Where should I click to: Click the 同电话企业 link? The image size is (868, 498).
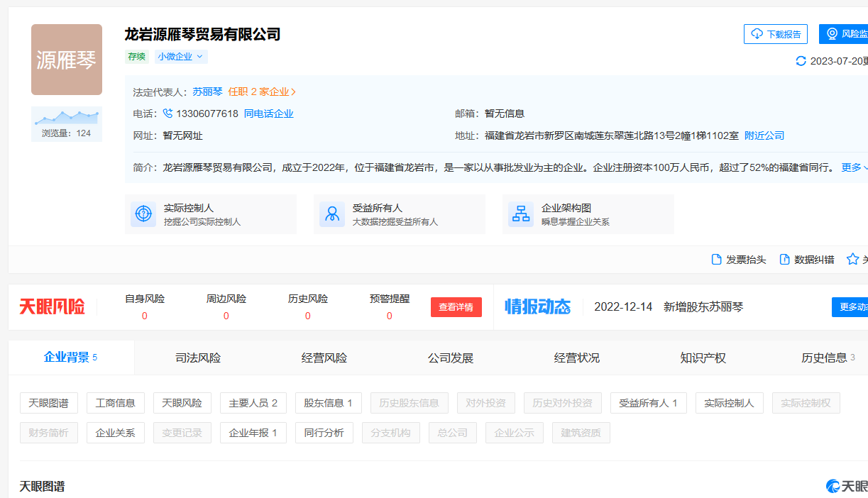269,114
